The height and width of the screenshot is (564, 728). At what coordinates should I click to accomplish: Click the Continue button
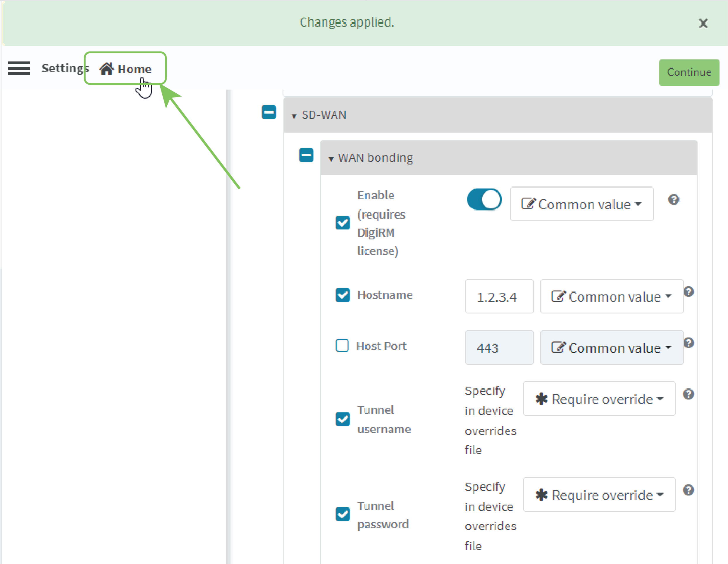[689, 72]
